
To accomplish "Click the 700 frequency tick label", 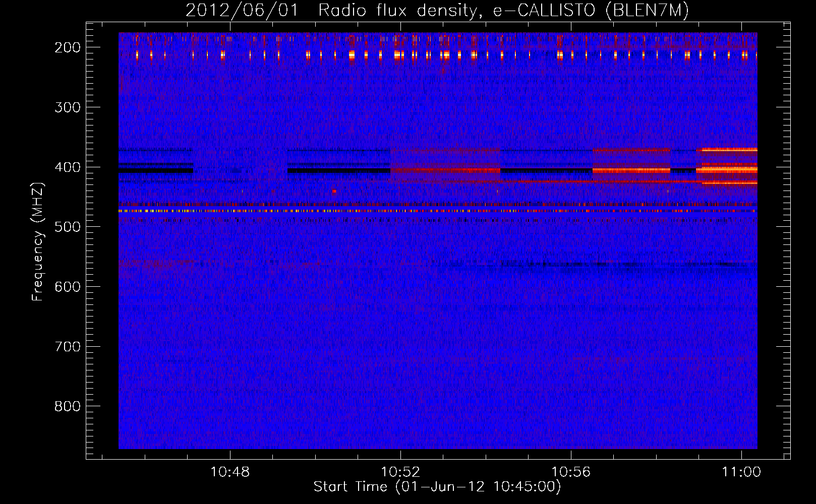I will tap(67, 347).
